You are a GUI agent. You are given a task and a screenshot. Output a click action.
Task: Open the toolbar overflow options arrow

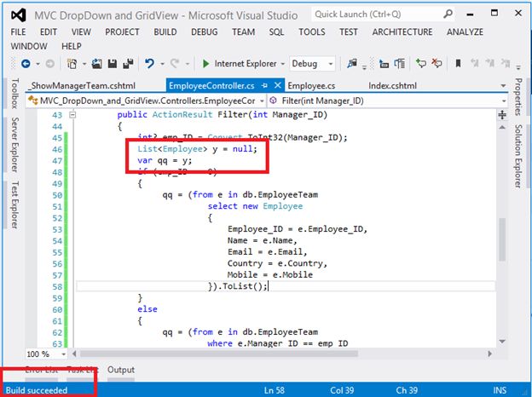click(518, 66)
